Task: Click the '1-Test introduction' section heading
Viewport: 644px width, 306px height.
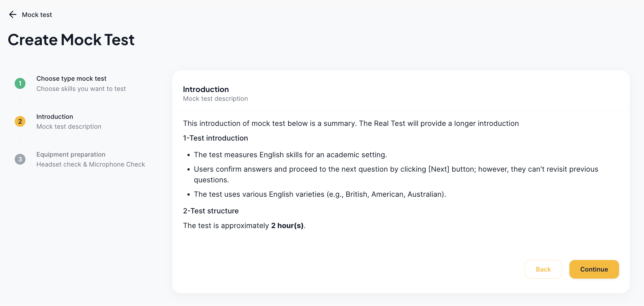Action: [x=215, y=138]
